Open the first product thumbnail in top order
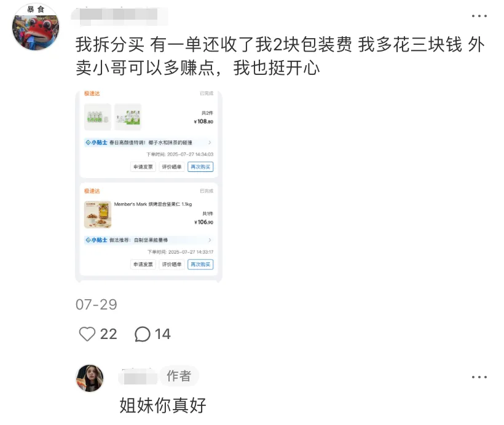504x425 pixels. click(x=98, y=117)
